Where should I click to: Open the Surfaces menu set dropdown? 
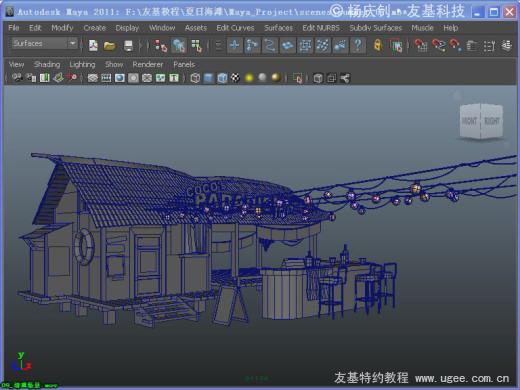click(x=44, y=43)
